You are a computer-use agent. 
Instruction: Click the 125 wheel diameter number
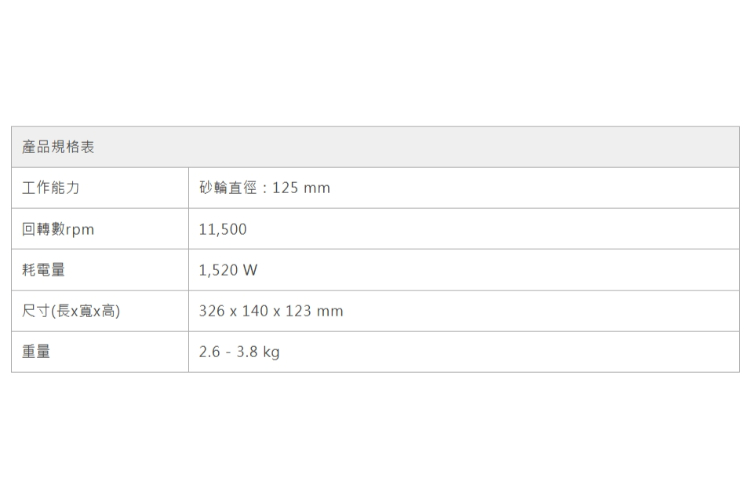click(x=285, y=189)
